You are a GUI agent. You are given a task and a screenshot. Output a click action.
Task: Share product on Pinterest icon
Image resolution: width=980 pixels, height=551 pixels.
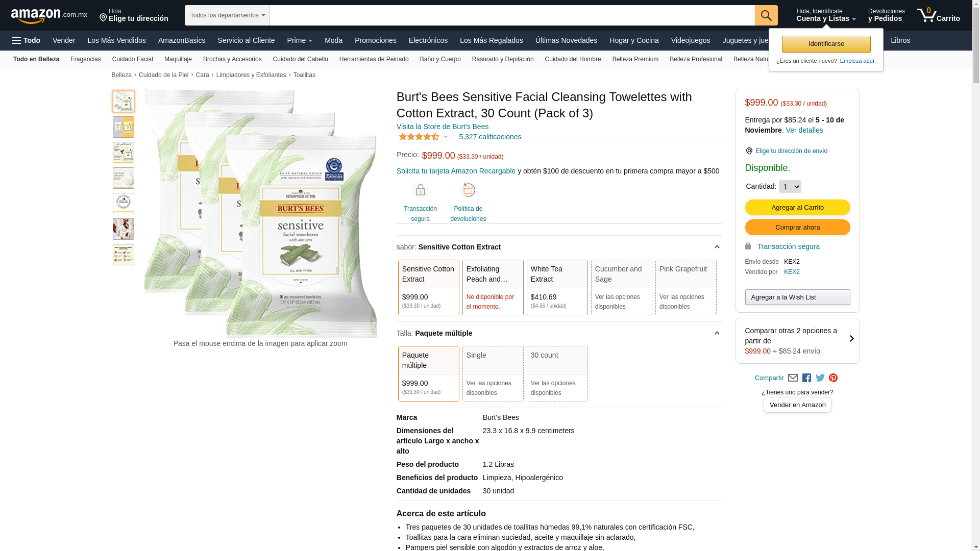coord(833,378)
